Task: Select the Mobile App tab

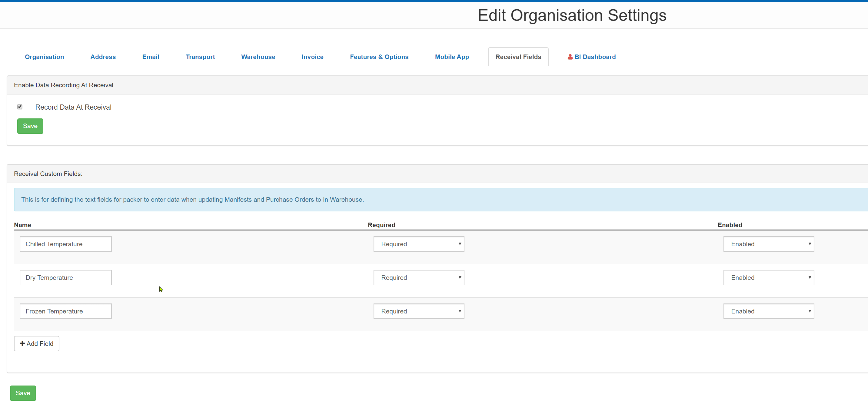Action: (x=451, y=57)
